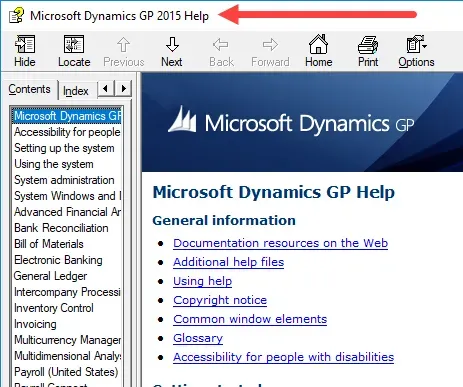Select the Contents tab
The width and height of the screenshot is (463, 387).
(x=30, y=89)
